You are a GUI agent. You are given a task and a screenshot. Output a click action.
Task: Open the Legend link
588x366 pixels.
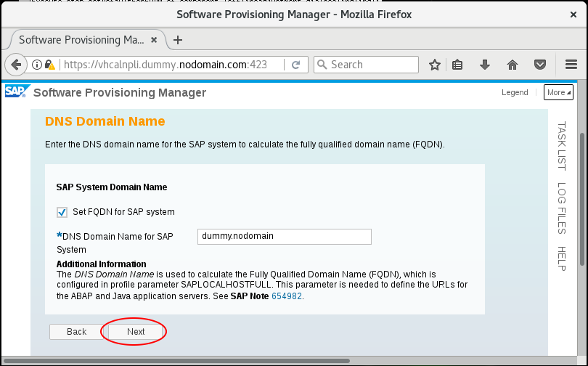click(515, 92)
